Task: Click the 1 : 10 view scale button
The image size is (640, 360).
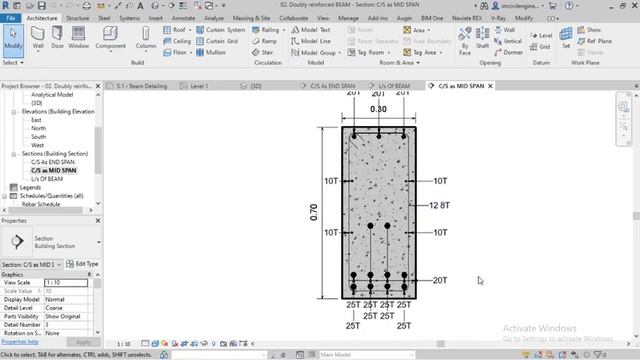Action: pyautogui.click(x=124, y=344)
